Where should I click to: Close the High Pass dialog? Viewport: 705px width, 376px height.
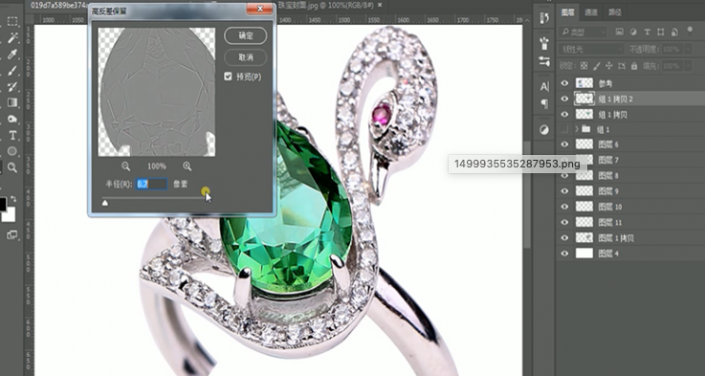click(x=259, y=9)
